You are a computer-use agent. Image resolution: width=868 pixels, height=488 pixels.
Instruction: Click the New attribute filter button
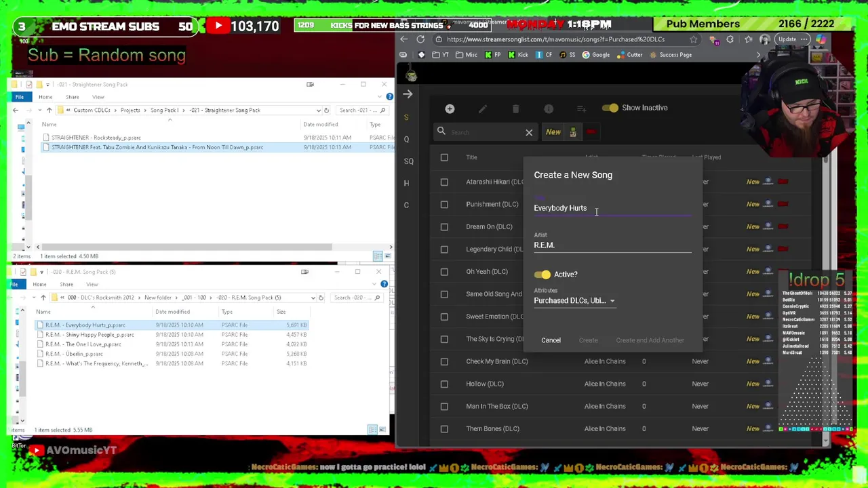point(553,132)
